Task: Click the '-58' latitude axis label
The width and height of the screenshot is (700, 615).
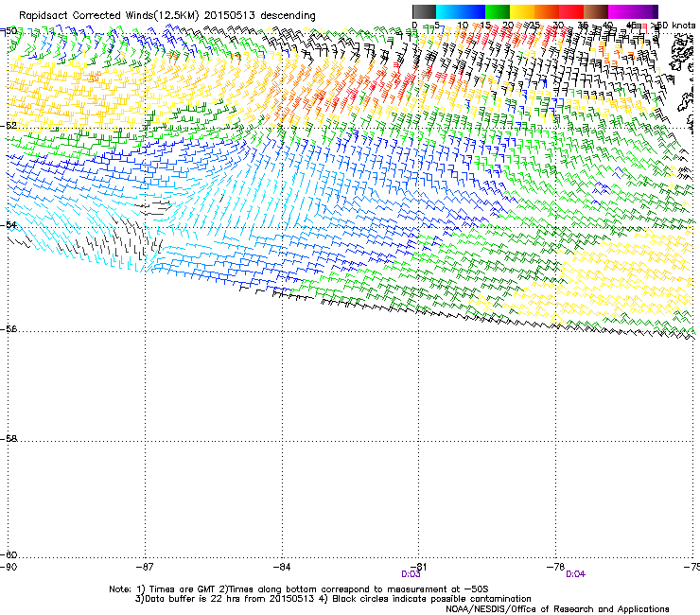Action: pyautogui.click(x=9, y=439)
